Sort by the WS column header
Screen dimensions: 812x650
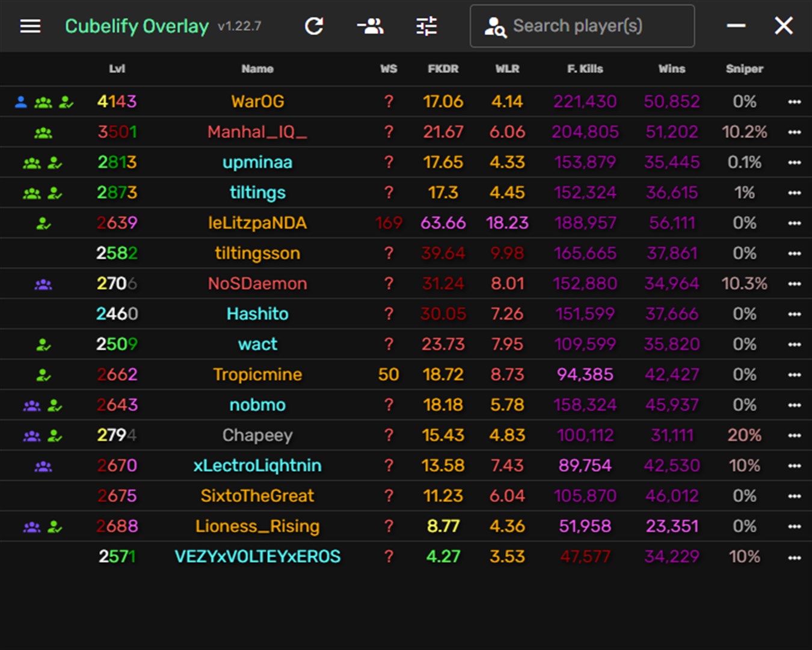(389, 69)
